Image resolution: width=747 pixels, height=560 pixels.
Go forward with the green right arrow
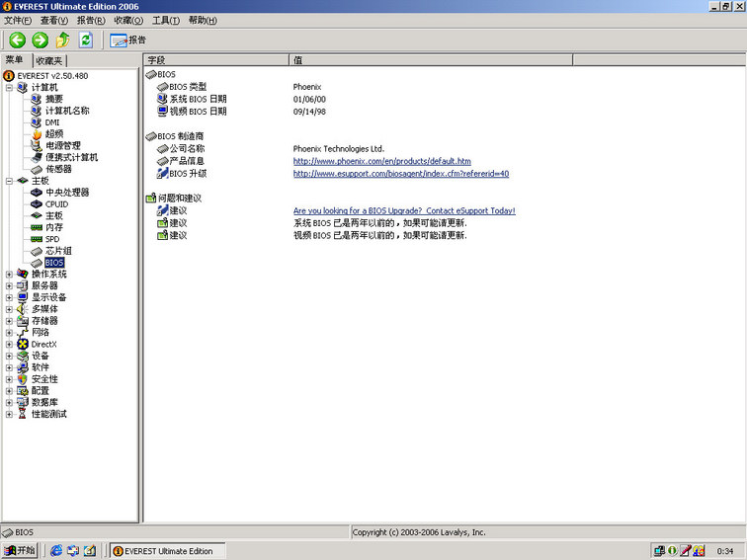point(40,40)
